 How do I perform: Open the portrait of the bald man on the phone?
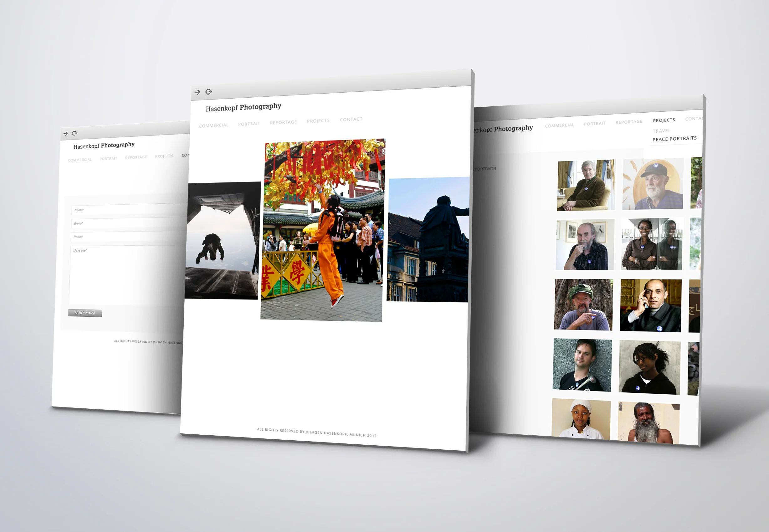point(651,306)
